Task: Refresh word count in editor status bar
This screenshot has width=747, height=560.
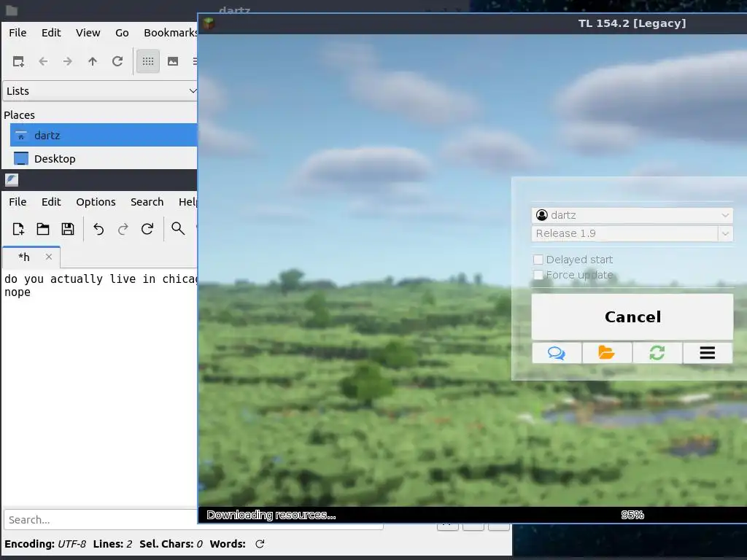Action: point(260,544)
